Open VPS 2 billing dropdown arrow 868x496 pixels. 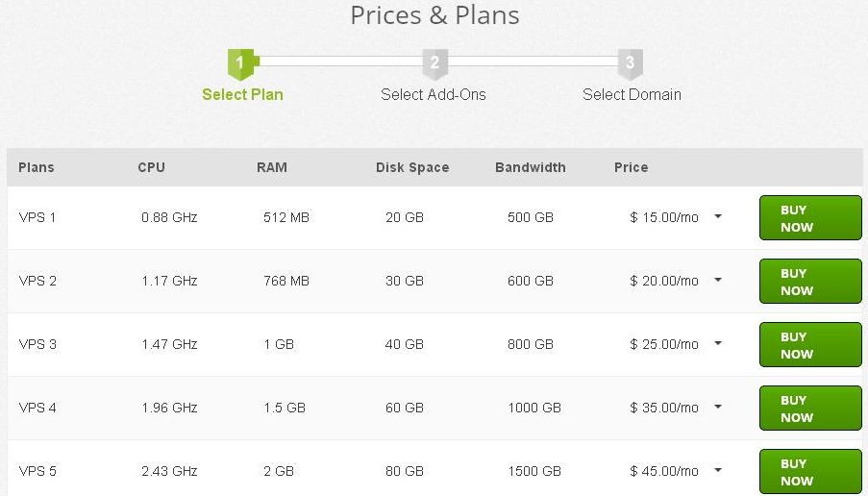(x=718, y=281)
